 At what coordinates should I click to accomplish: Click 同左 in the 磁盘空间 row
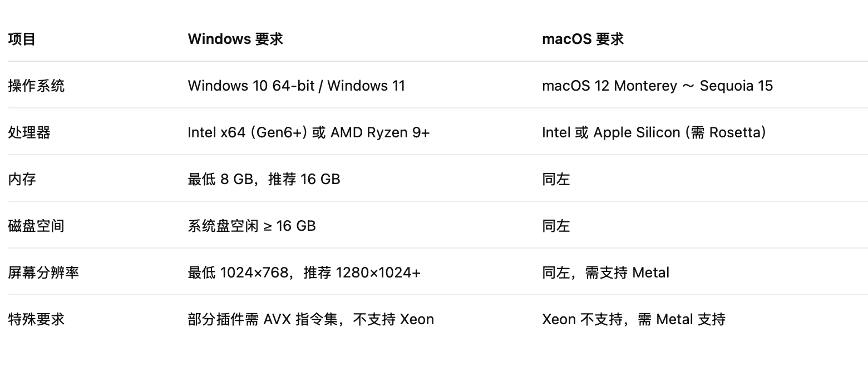(556, 226)
